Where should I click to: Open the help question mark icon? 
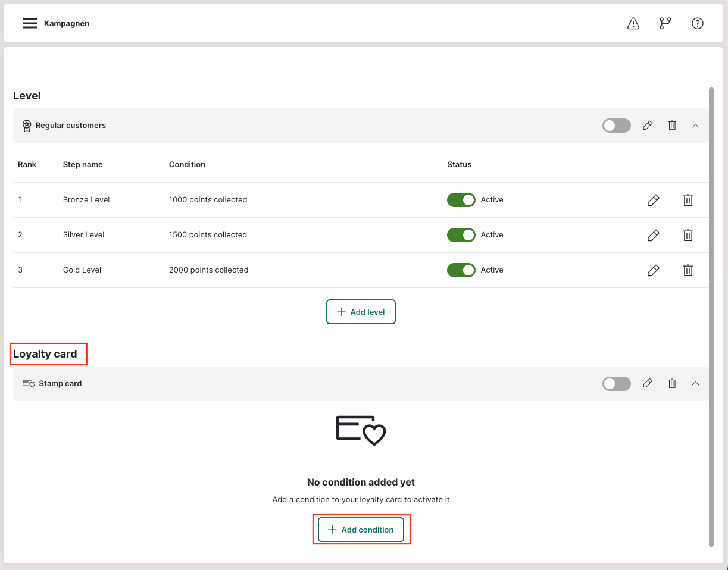tap(698, 24)
